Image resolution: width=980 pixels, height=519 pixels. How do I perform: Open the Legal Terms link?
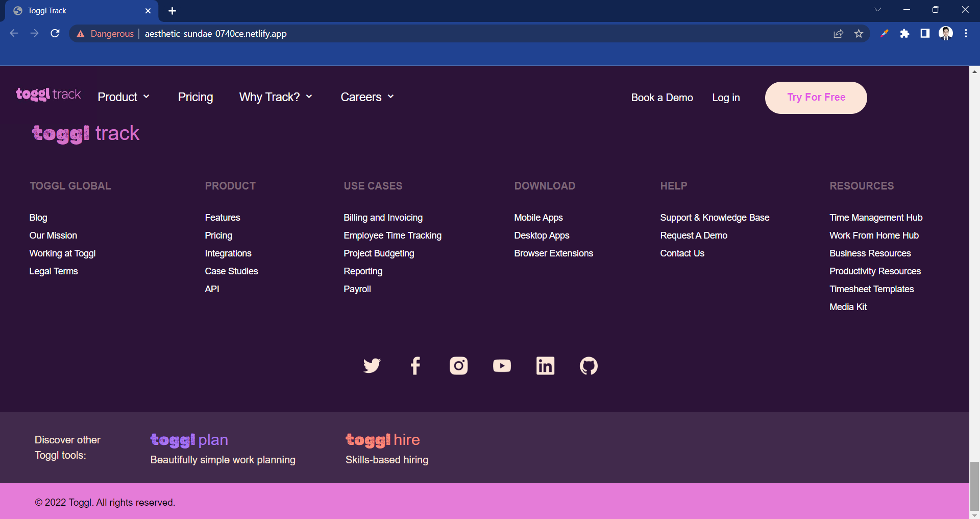click(54, 271)
